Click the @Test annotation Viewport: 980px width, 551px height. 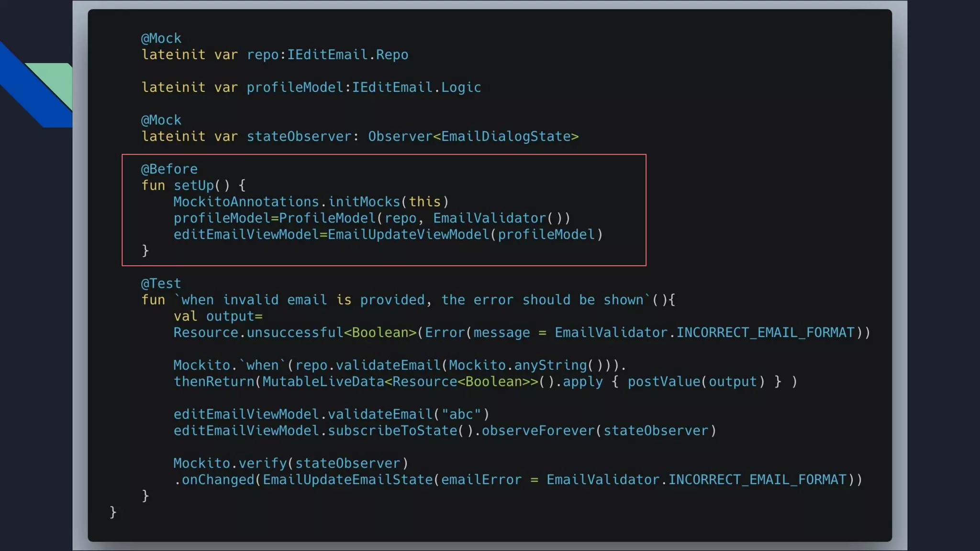[x=161, y=284]
